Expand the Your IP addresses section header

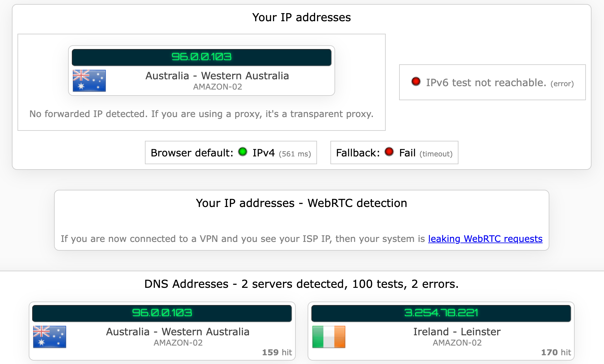(302, 17)
